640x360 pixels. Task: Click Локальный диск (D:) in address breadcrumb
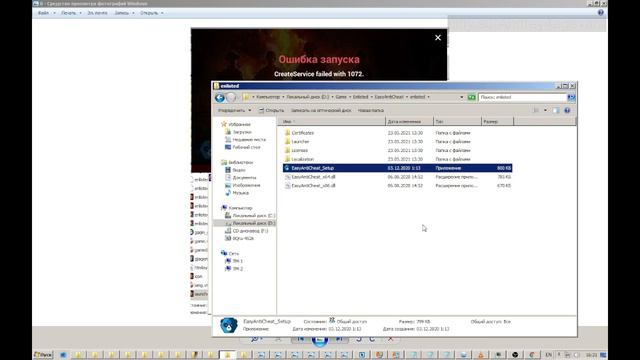(x=308, y=97)
